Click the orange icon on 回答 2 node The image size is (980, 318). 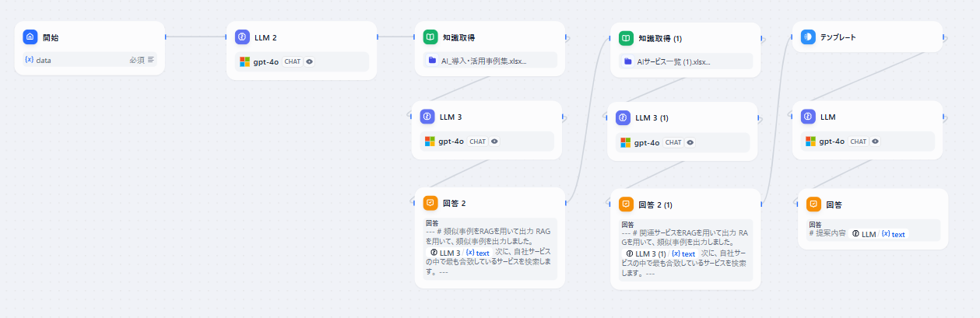[x=430, y=203]
